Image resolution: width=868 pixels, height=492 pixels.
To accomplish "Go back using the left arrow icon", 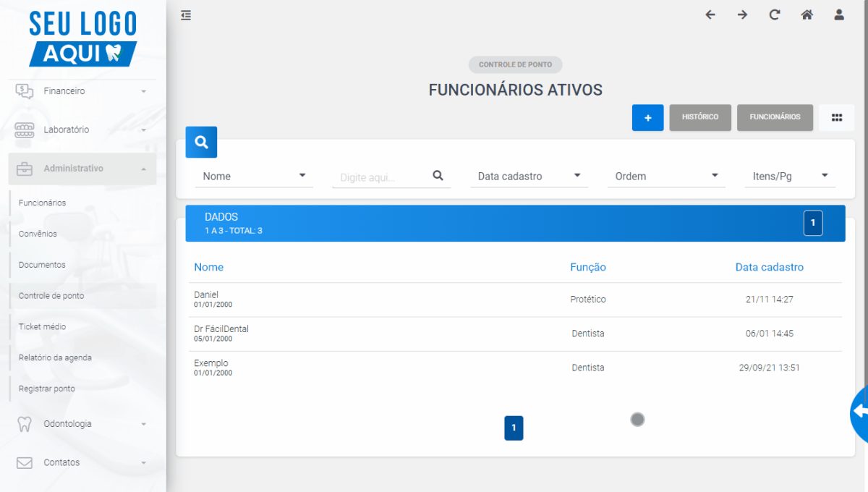I will (710, 14).
